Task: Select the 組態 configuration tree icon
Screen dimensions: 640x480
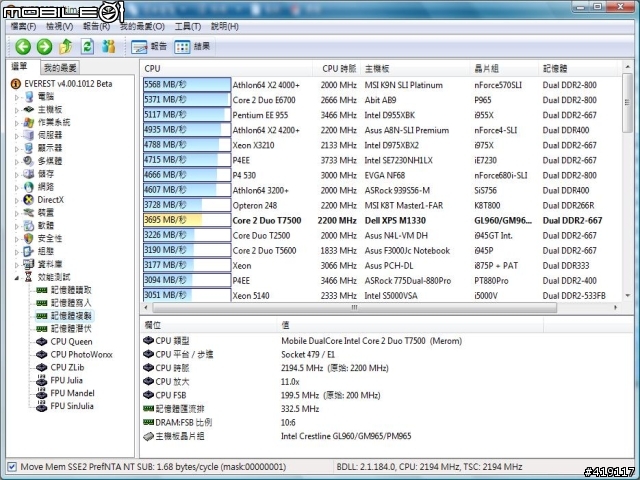Action: [x=29, y=251]
